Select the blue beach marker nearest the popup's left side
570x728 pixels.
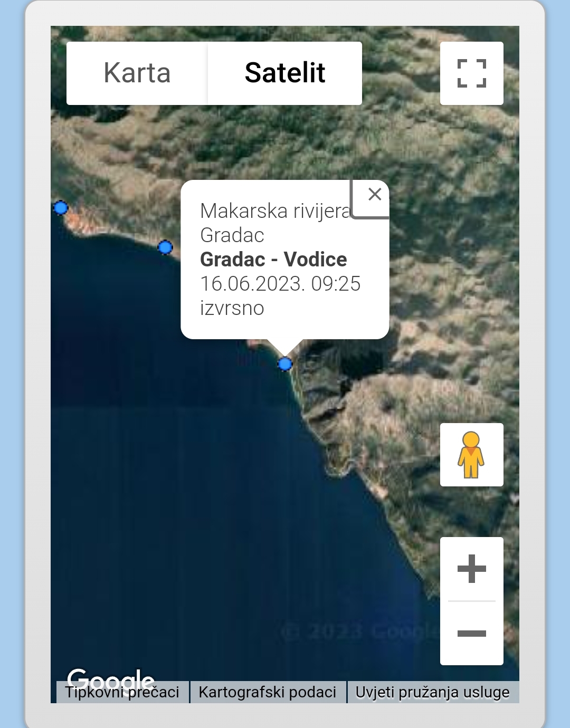[165, 247]
